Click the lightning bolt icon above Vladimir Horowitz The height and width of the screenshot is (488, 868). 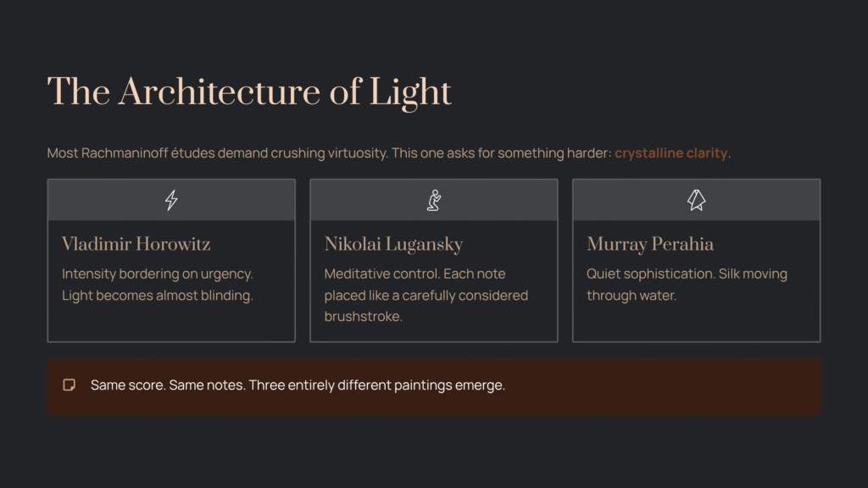pos(171,200)
